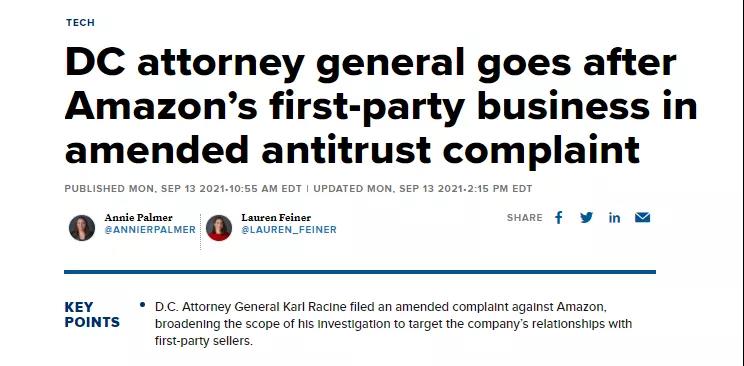
Task: Click the KEY POINTS heading
Action: coord(92,315)
